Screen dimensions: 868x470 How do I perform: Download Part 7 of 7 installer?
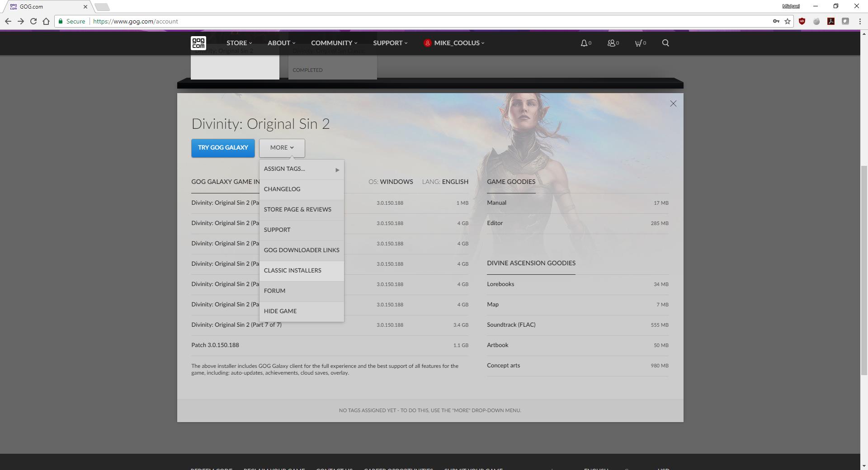click(x=330, y=325)
